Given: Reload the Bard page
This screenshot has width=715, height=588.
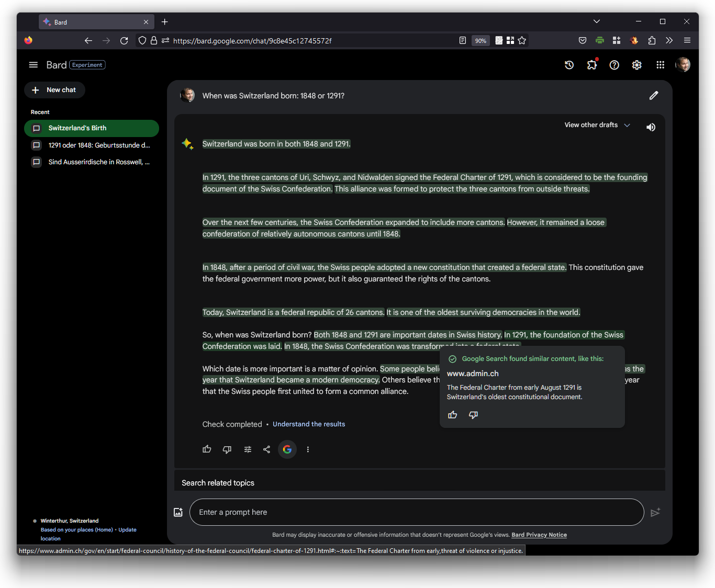Looking at the screenshot, I should (124, 41).
